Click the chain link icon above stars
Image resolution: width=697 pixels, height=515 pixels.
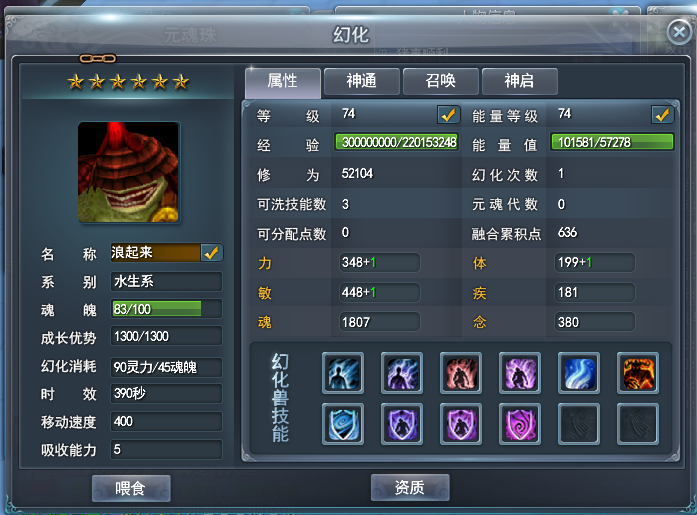coord(98,58)
